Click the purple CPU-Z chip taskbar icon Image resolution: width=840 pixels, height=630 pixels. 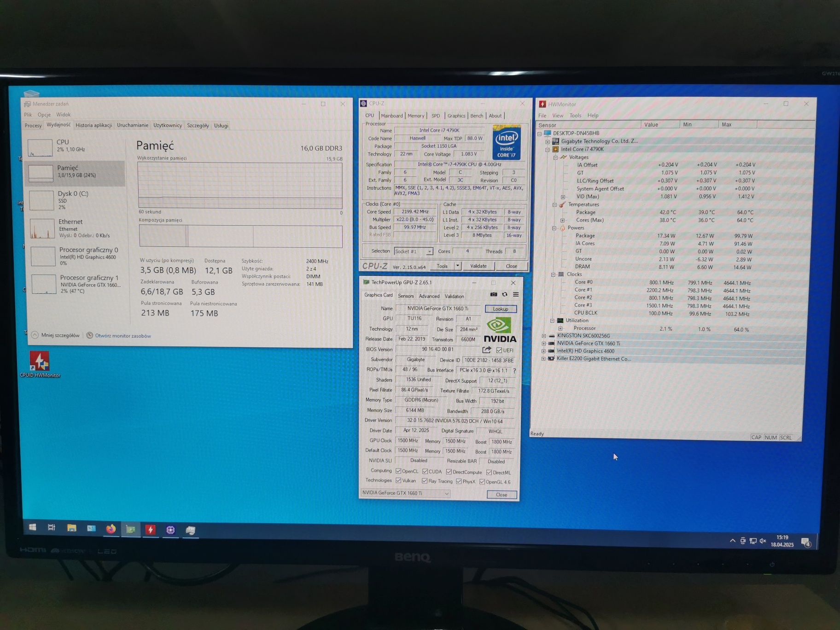pos(170,530)
